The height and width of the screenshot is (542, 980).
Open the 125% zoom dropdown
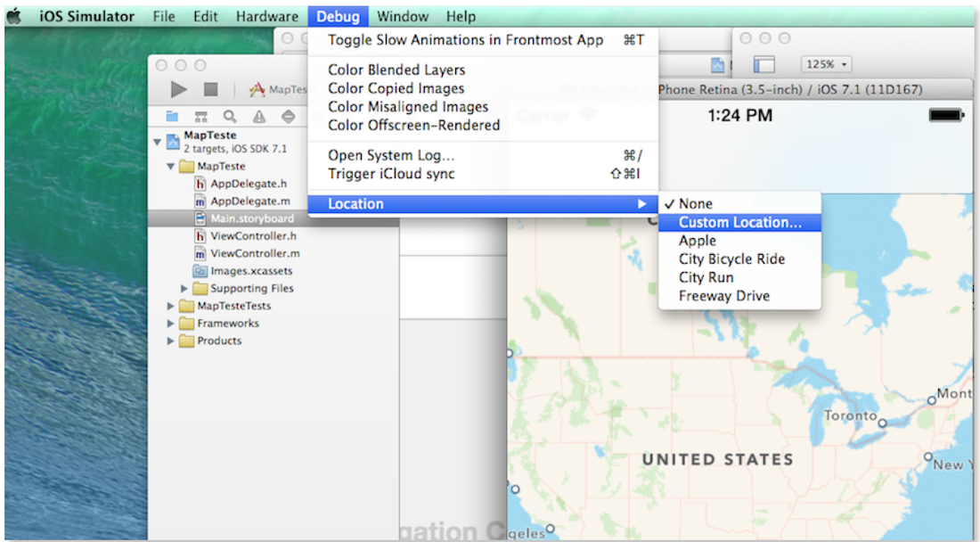pyautogui.click(x=826, y=64)
